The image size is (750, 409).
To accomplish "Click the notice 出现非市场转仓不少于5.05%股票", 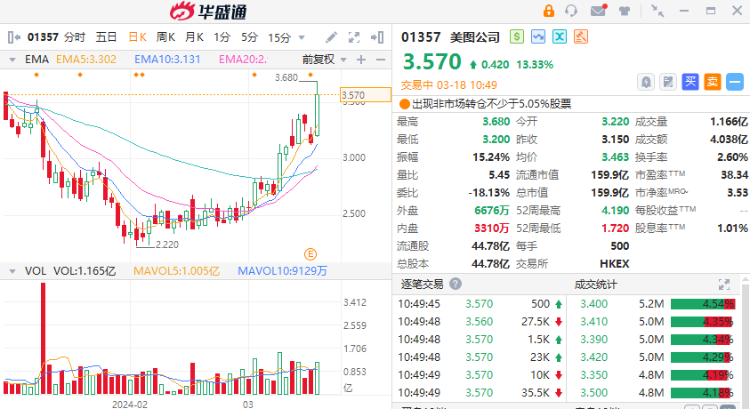I will (492, 104).
